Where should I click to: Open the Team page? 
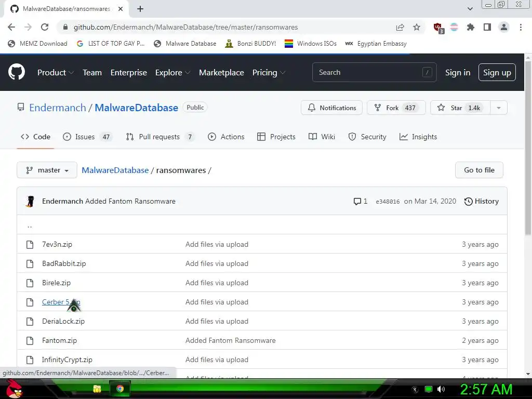click(92, 73)
